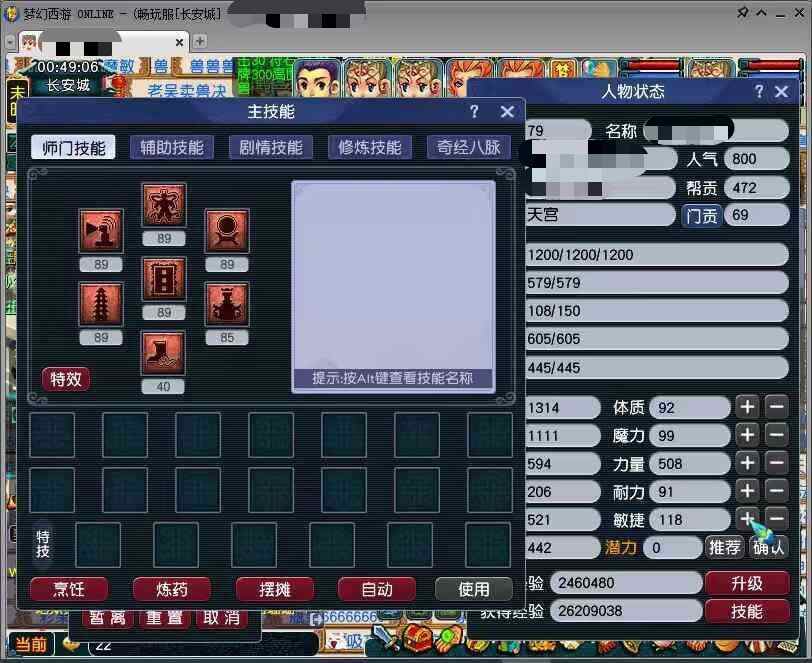Click the 长安城 map location label
This screenshot has width=812, height=663.
coord(68,85)
